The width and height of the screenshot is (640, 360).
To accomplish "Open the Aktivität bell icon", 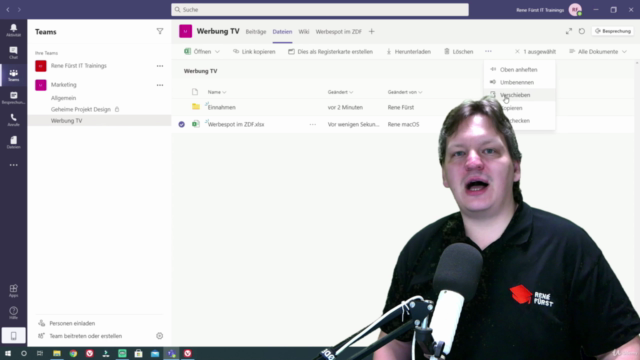I will point(13,30).
